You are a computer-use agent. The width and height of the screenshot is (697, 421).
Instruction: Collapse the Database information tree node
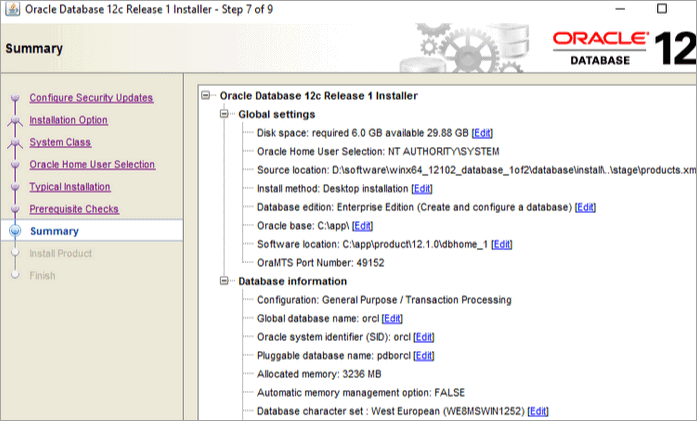[224, 281]
